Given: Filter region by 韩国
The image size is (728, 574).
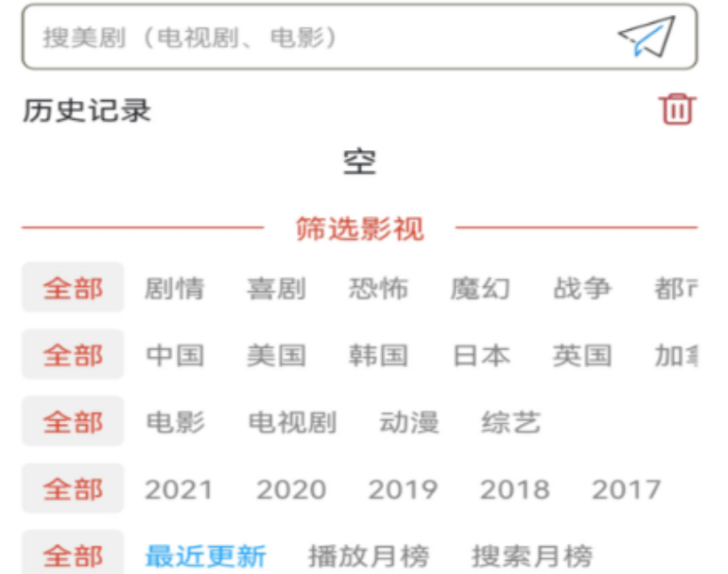Looking at the screenshot, I should (379, 355).
